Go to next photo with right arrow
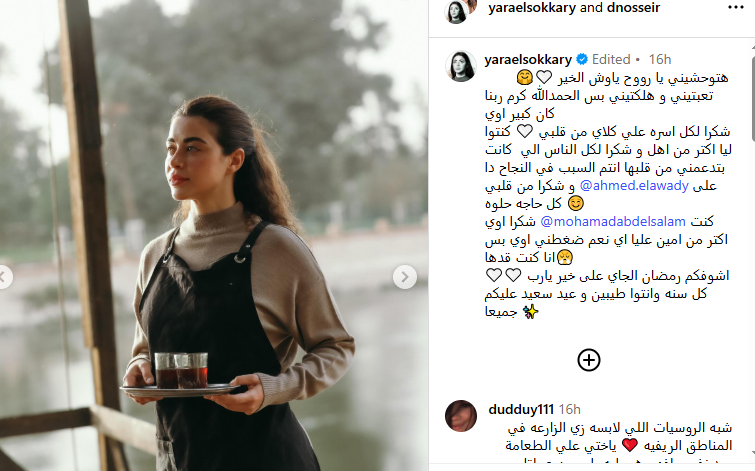Screen dimensions: 755x471 [404, 277]
